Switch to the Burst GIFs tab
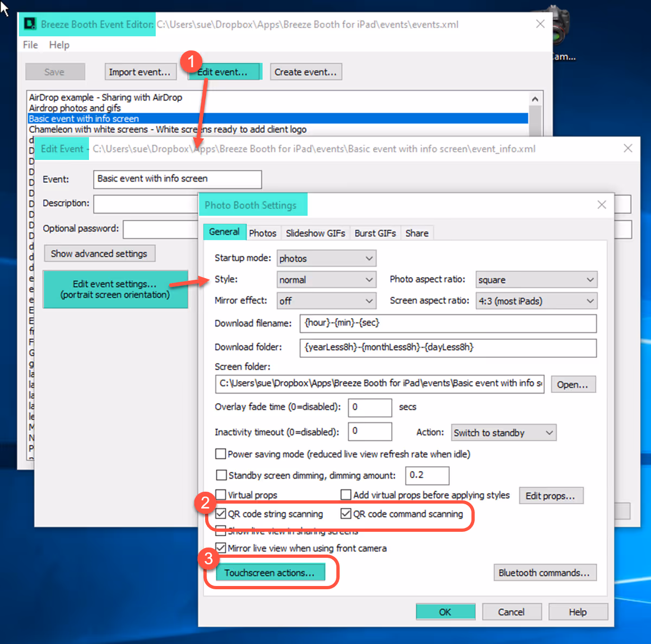Screen dimensions: 651x644 click(x=375, y=233)
